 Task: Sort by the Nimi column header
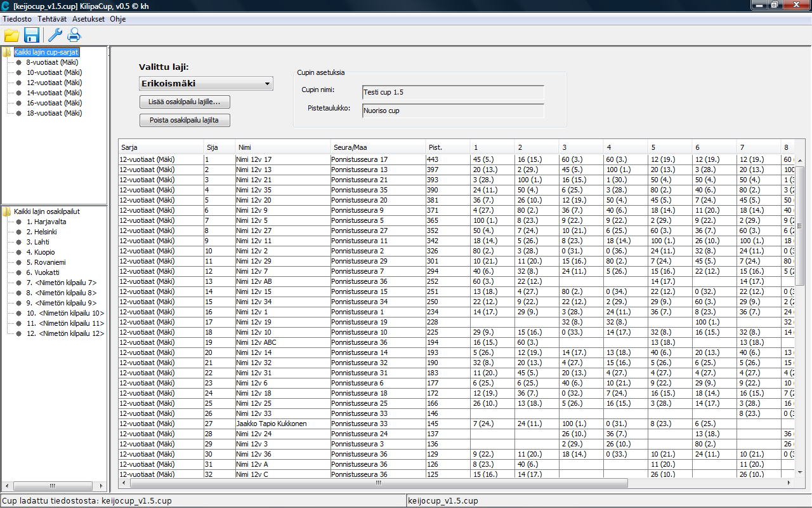tap(283, 147)
